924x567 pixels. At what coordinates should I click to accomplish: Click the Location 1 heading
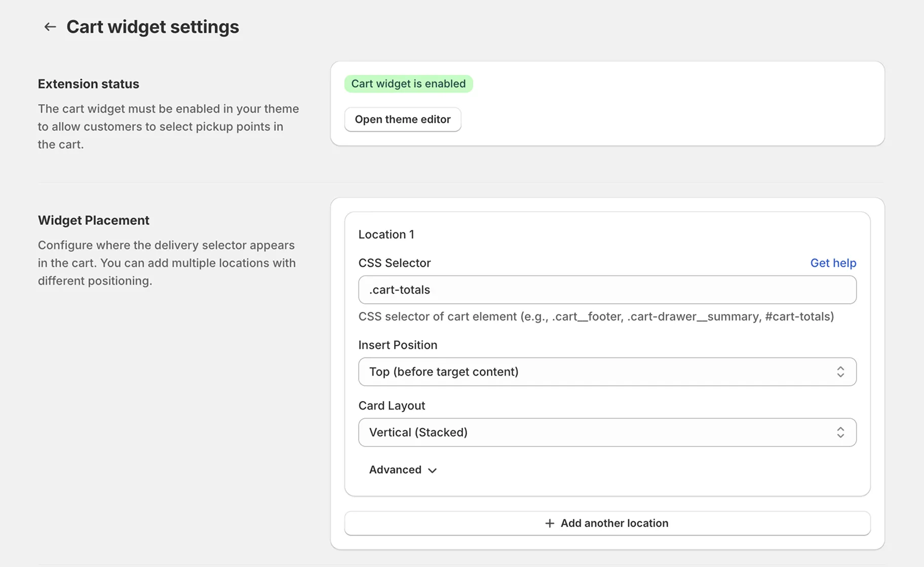pos(386,234)
